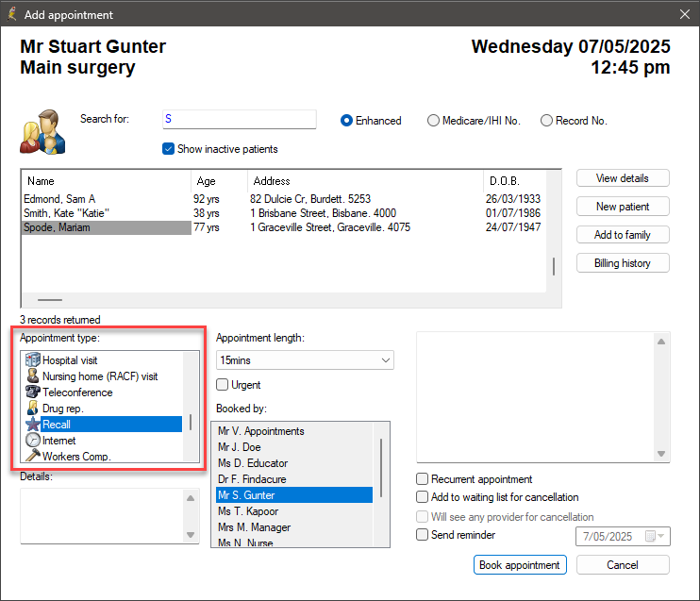Sort by the Address column header

[365, 181]
